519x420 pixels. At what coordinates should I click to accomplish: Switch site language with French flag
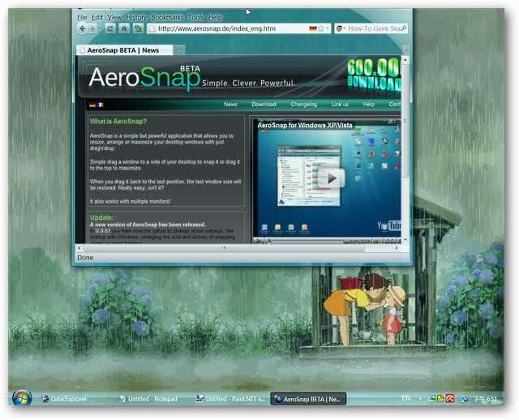(x=100, y=105)
